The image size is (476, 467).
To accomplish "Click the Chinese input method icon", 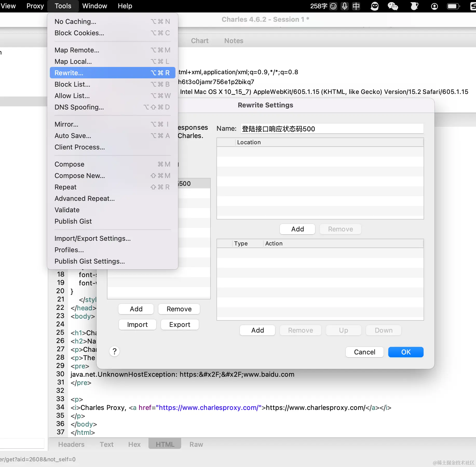I will [356, 6].
